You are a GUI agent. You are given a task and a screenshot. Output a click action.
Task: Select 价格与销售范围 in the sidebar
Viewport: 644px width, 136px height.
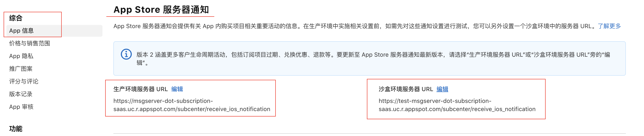click(x=29, y=44)
